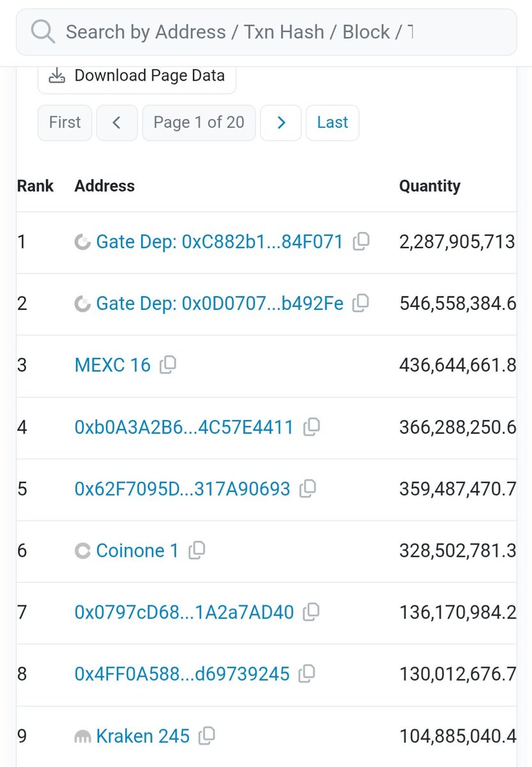Copy address 0xb0A3A2B6...4C57E4411
This screenshot has height=767, width=532.
311,426
